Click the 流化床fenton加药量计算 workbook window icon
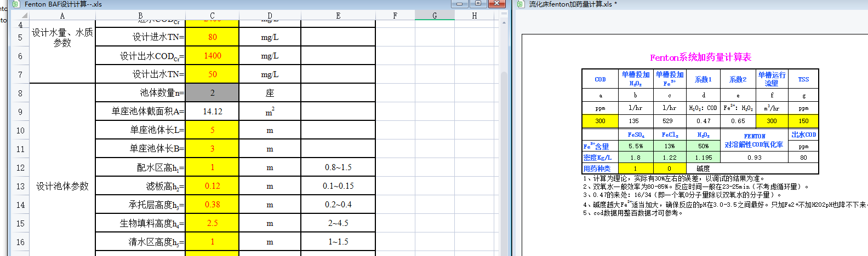This screenshot has width=868, height=256. (521, 4)
